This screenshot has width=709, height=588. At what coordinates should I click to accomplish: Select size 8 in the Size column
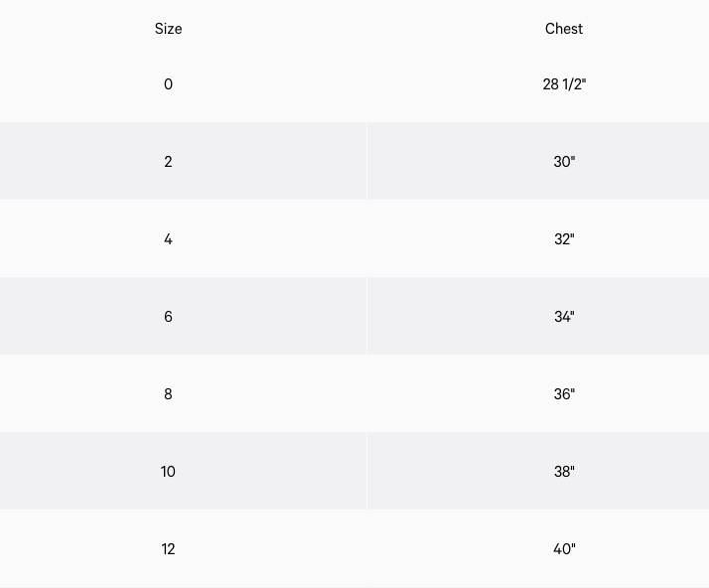[168, 394]
